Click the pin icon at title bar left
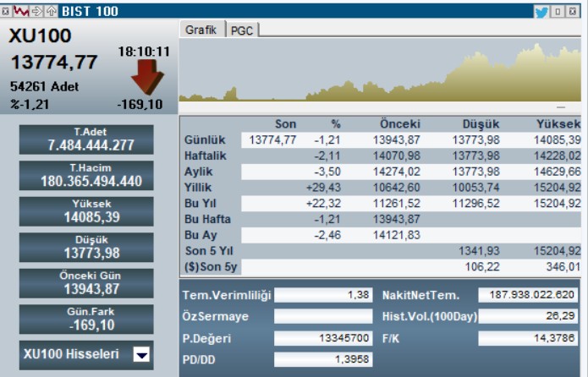The width and height of the screenshot is (588, 377). (x=6, y=11)
